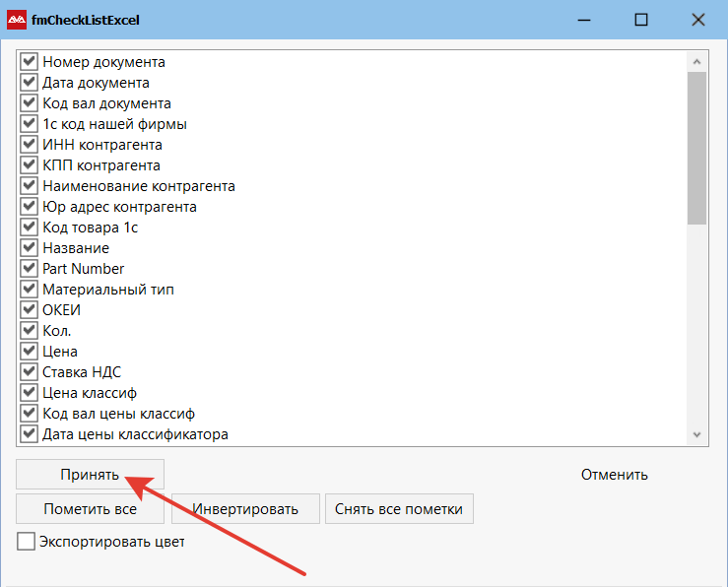Uncheck ИНН контрагента option
Image resolution: width=728 pixels, height=587 pixels.
[x=29, y=144]
